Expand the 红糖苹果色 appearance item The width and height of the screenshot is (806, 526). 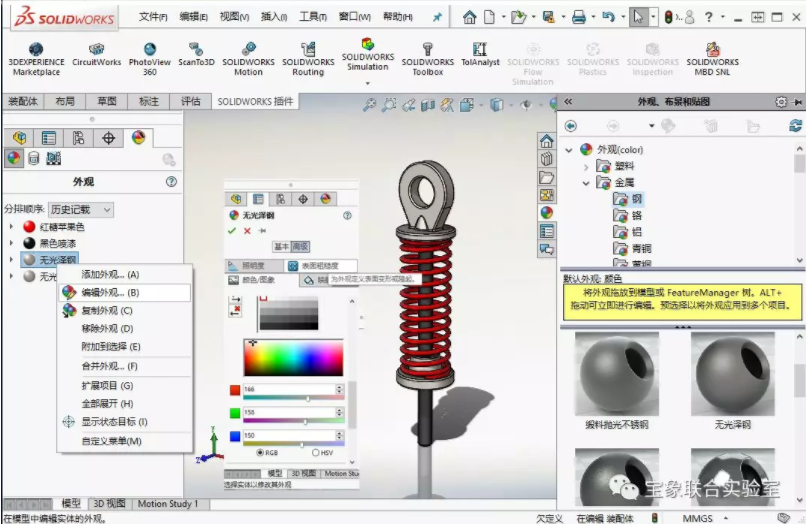tap(11, 226)
